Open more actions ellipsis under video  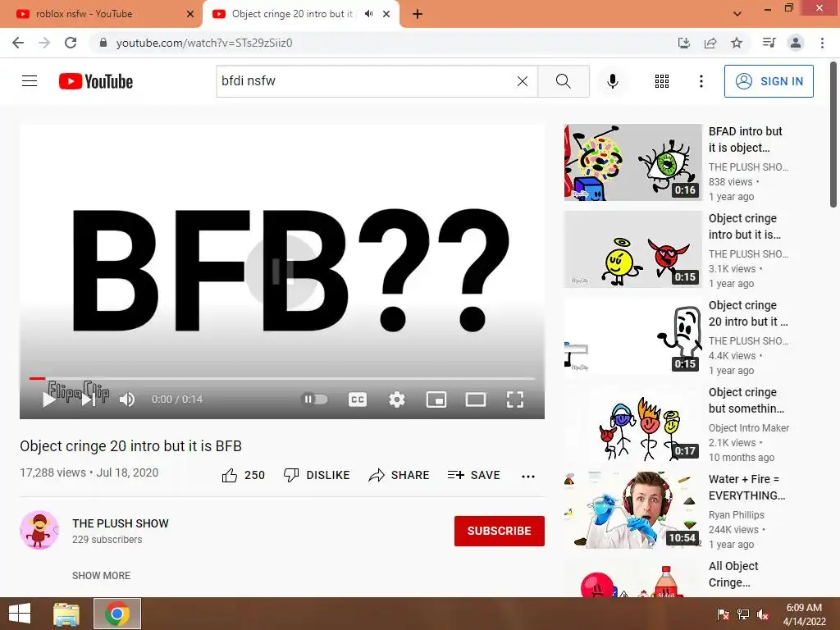click(528, 476)
